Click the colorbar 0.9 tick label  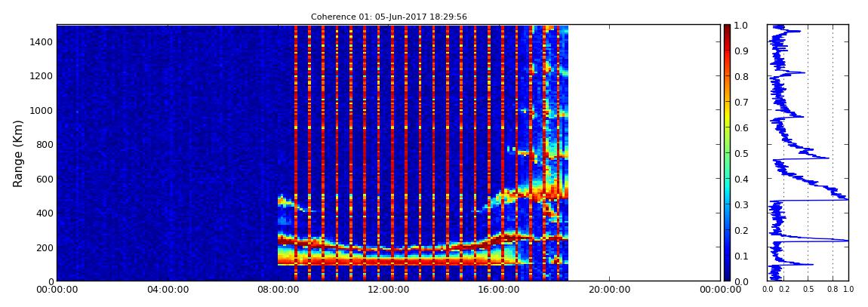[740, 51]
